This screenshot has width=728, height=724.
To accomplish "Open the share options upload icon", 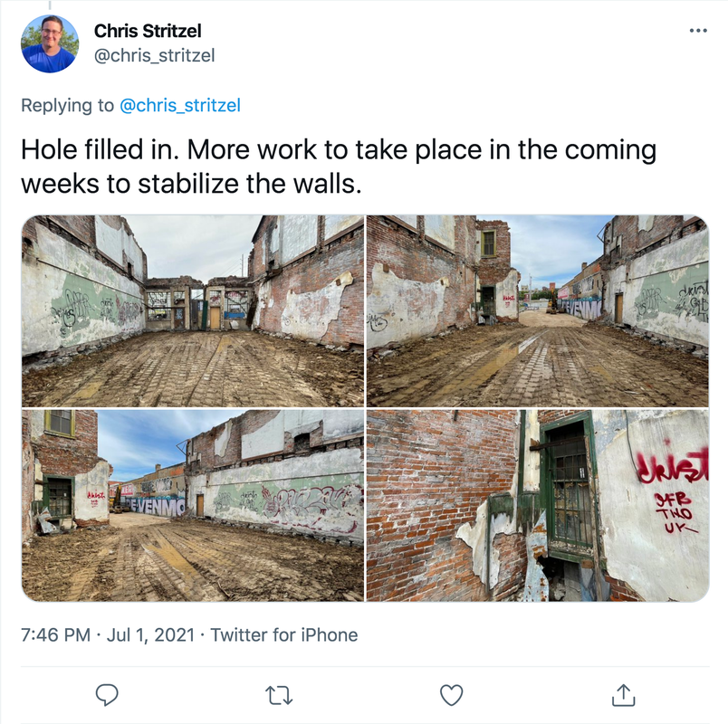I will (623, 695).
